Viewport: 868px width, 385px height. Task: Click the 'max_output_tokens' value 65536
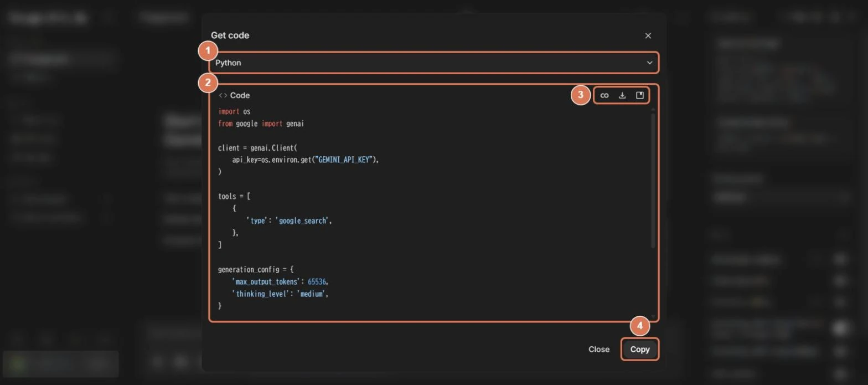(317, 281)
